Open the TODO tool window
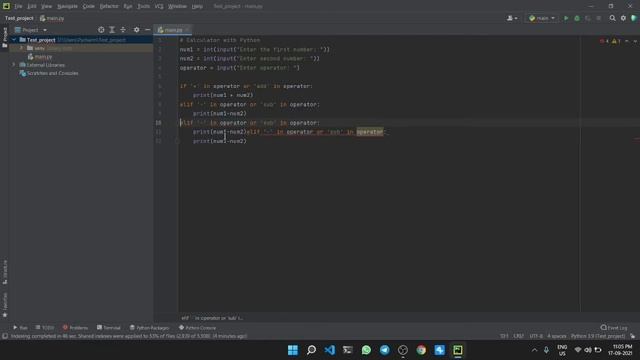This screenshot has height=360, width=640. [44, 328]
